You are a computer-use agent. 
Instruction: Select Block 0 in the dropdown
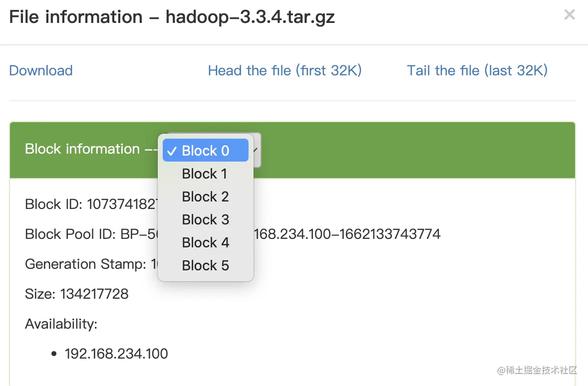pyautogui.click(x=205, y=151)
